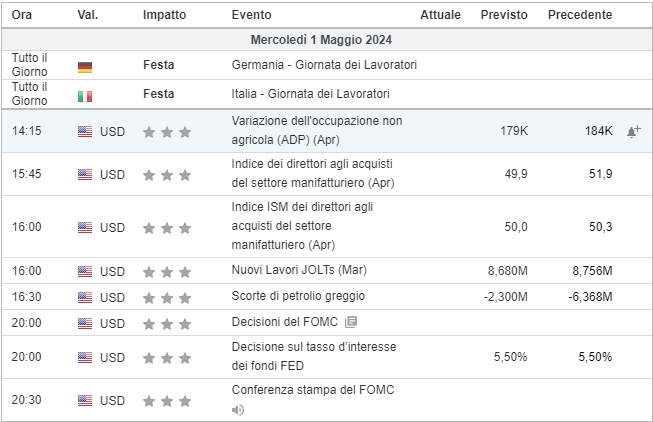Click the alert bell icon on ADP row
This screenshot has height=422, width=653.
coord(633,131)
